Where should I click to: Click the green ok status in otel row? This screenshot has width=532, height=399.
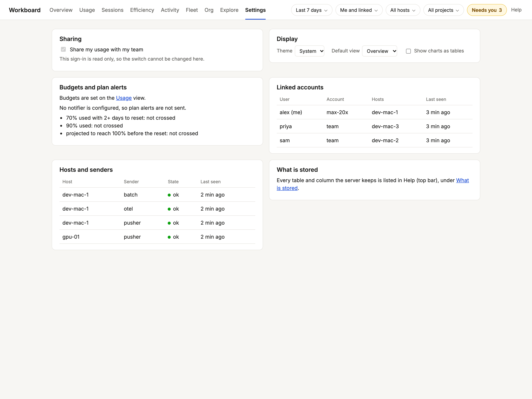point(173,209)
